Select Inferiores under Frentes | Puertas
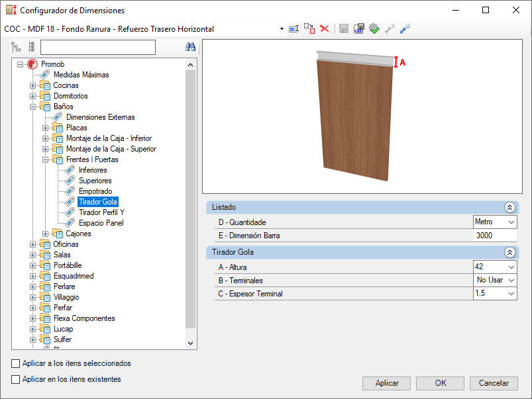532x399 pixels. pyautogui.click(x=93, y=170)
